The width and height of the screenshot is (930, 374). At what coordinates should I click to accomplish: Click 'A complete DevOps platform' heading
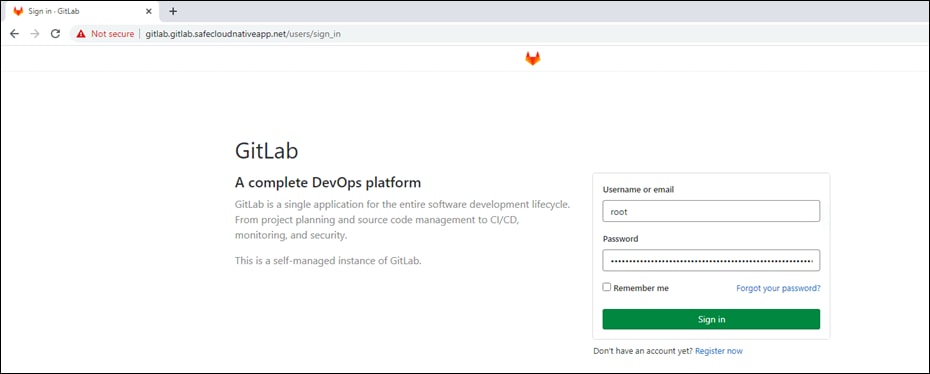coord(328,182)
